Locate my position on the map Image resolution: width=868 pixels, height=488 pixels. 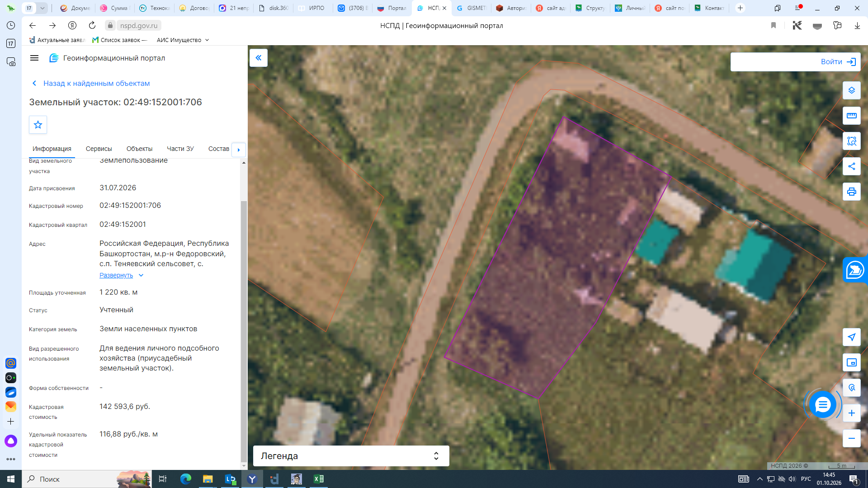coord(852,337)
